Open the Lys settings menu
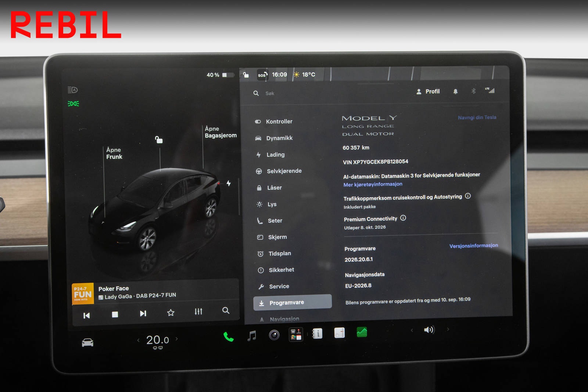 pos(267,204)
